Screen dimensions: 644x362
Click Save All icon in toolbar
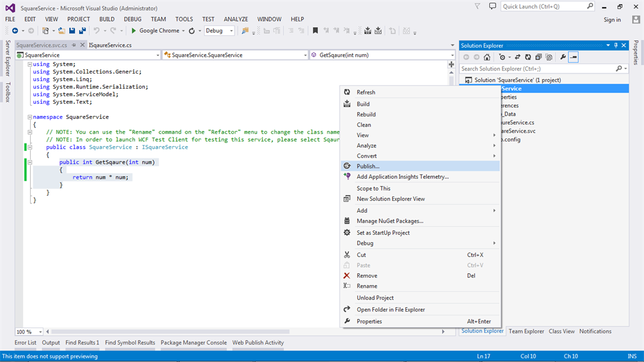click(82, 31)
